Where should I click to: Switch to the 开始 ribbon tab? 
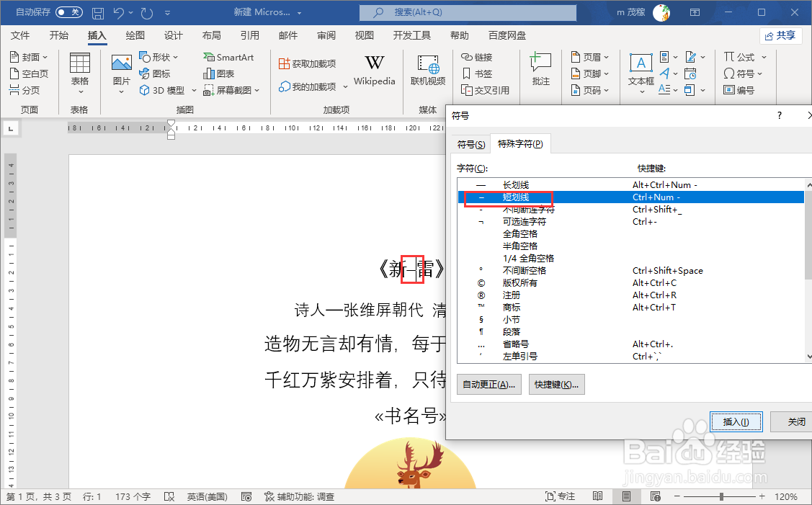point(58,35)
